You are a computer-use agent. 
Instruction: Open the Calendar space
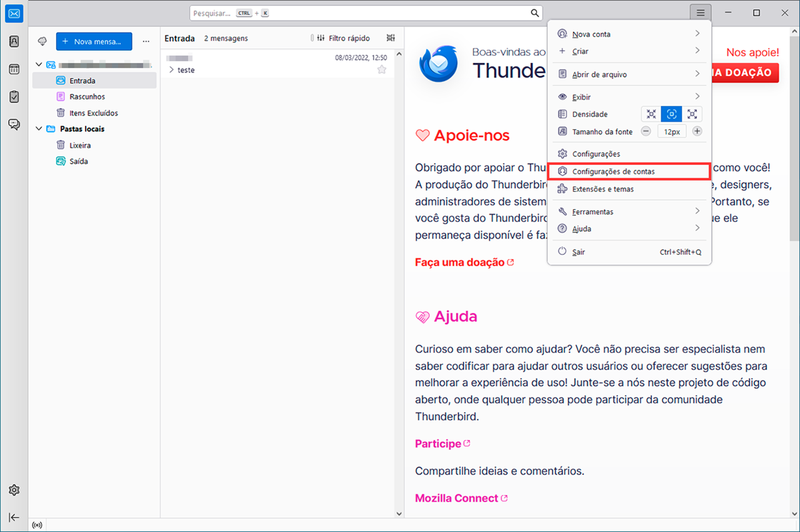click(x=14, y=69)
